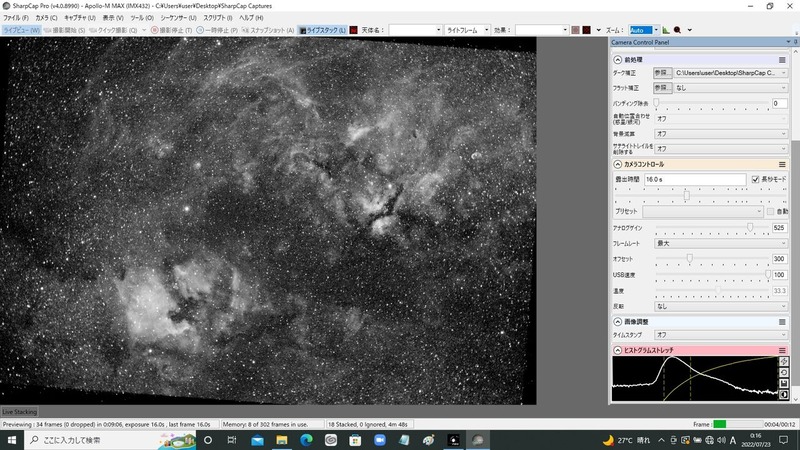The height and width of the screenshot is (450, 800).
Task: Open Microsoft Edge from the taskbar
Action: click(x=306, y=440)
